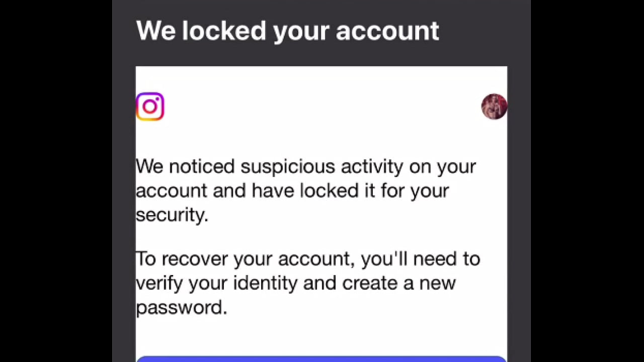Click the 'verify your identity' text line
The width and height of the screenshot is (644, 362).
(295, 283)
